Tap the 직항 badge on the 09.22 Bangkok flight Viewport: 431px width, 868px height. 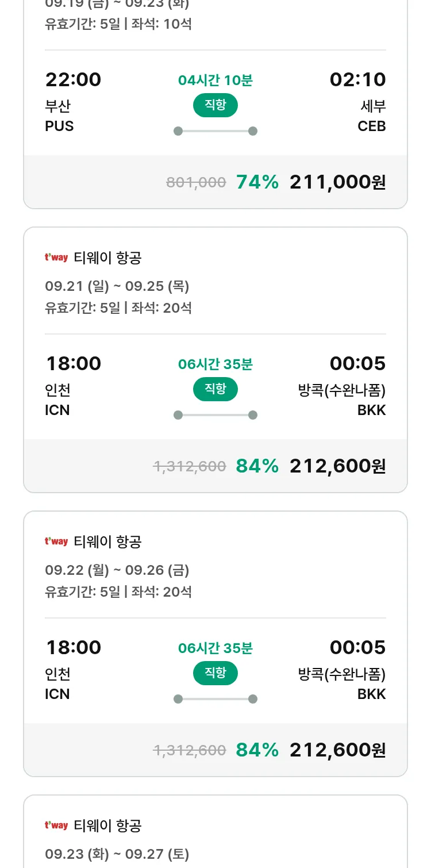click(215, 673)
